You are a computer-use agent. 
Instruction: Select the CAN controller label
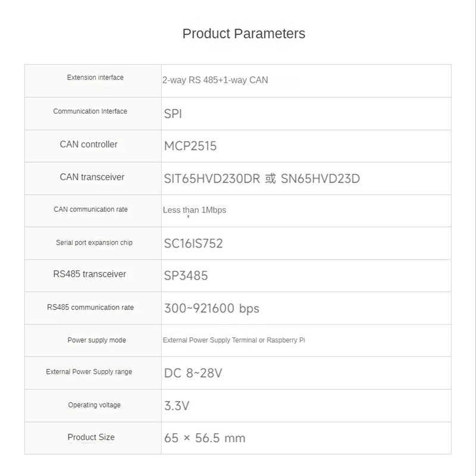point(89,145)
